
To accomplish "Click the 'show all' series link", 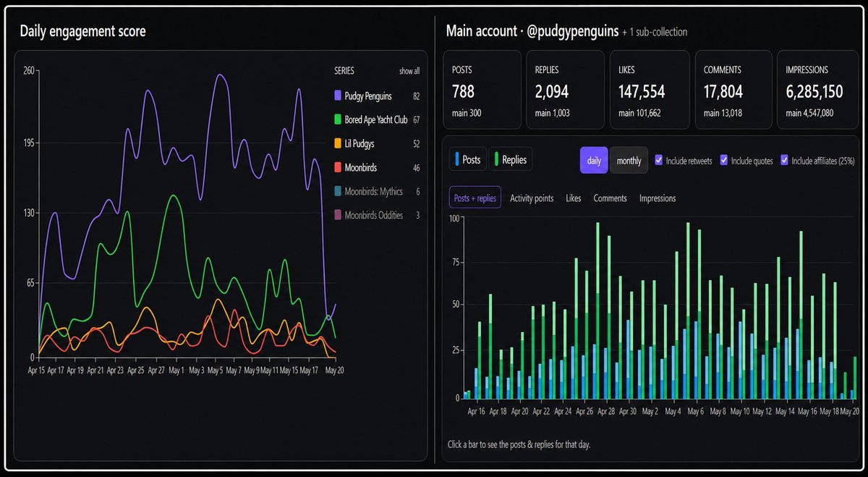I will 409,71.
